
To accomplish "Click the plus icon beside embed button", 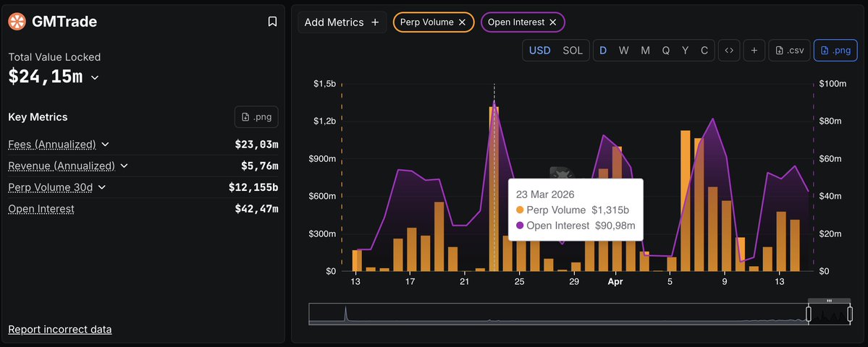I will tap(754, 51).
